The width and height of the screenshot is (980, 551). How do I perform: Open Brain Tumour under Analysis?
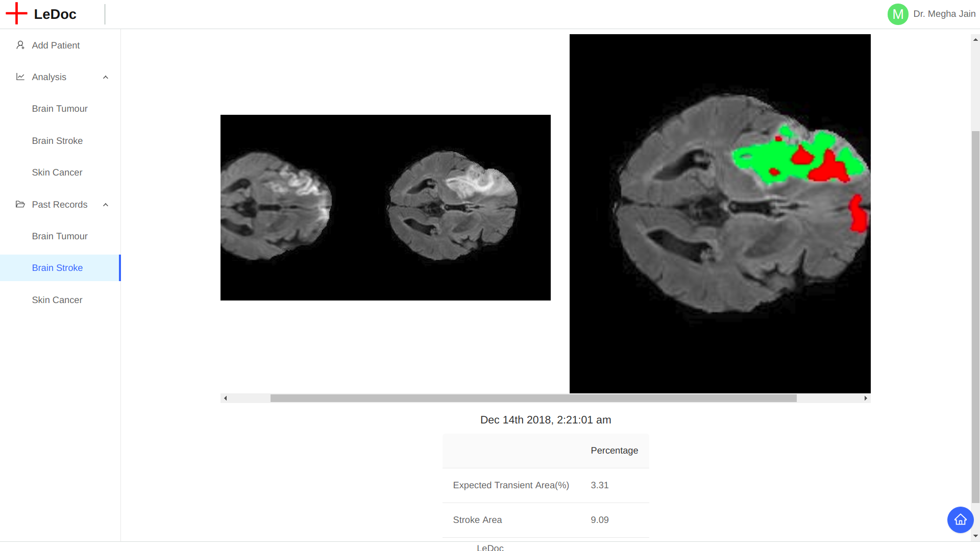[x=60, y=109]
